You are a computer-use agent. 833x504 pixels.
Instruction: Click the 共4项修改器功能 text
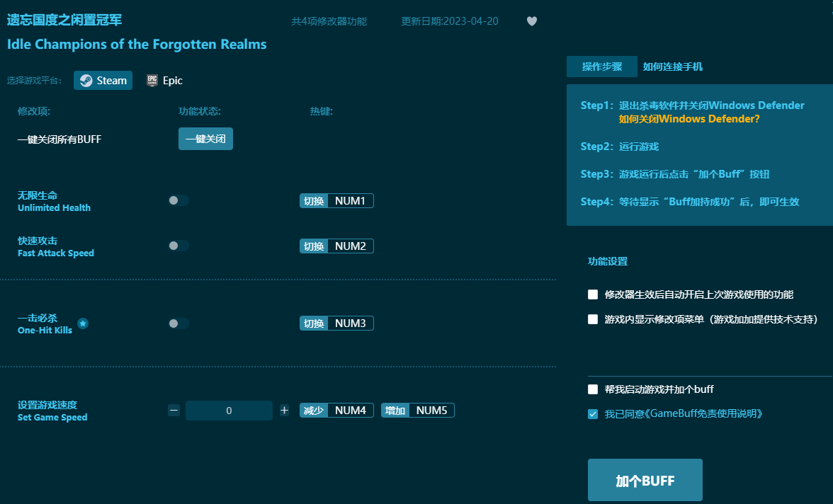(x=329, y=21)
